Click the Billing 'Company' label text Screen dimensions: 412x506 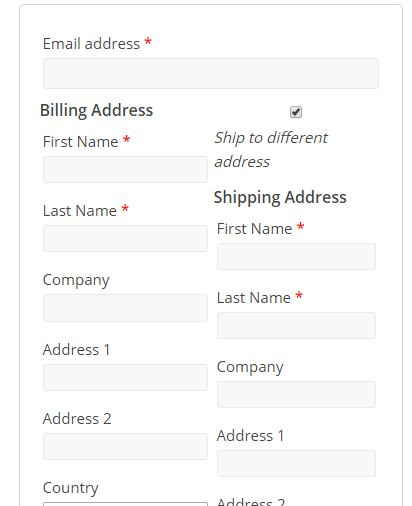tap(76, 280)
